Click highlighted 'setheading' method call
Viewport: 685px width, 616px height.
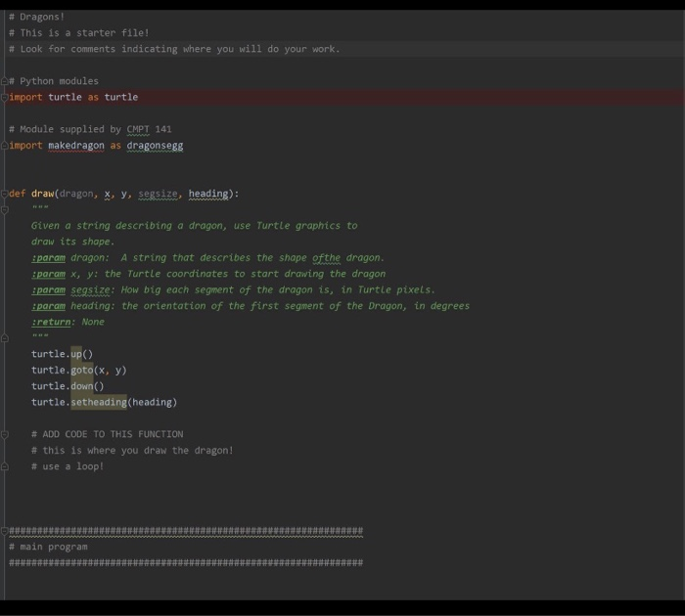tap(99, 402)
